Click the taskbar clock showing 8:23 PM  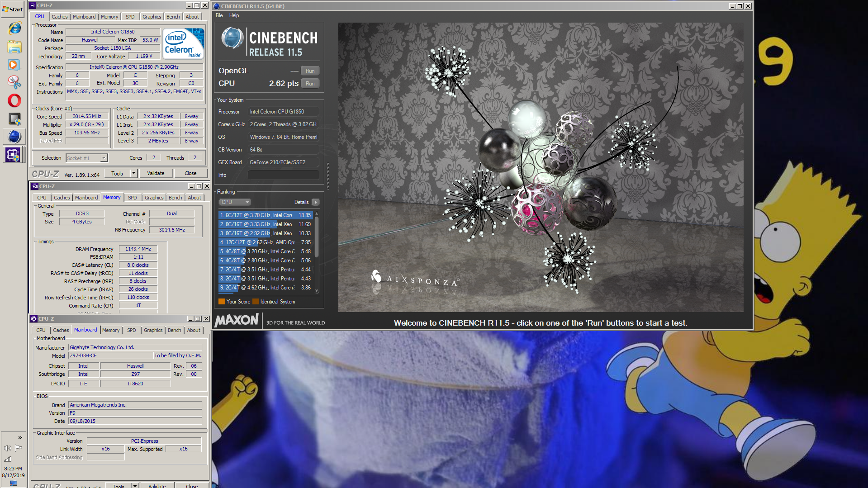click(13, 472)
